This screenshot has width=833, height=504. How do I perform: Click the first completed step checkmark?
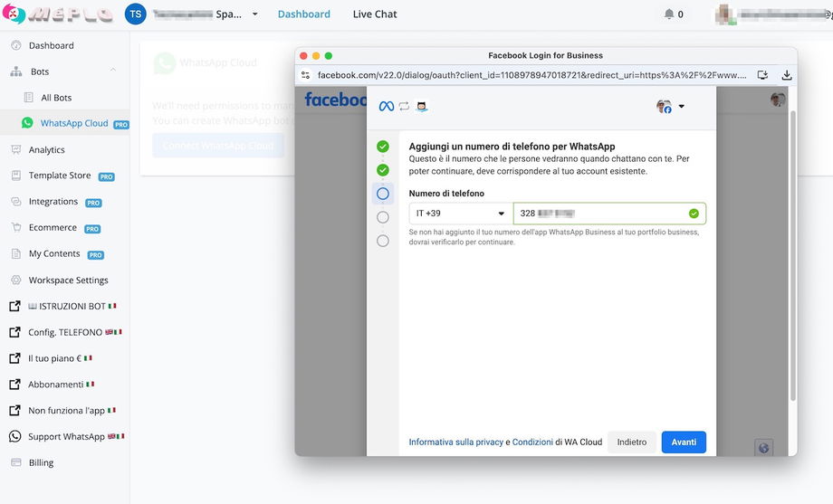click(382, 147)
